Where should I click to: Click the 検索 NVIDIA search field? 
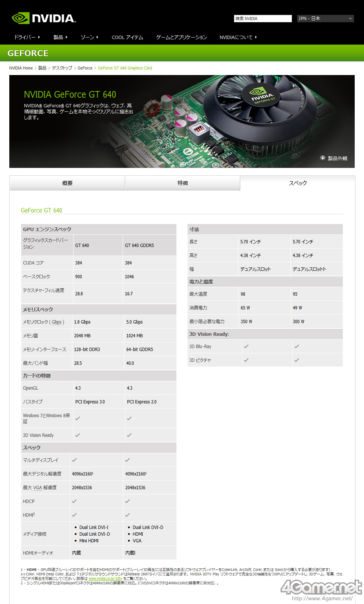point(263,19)
